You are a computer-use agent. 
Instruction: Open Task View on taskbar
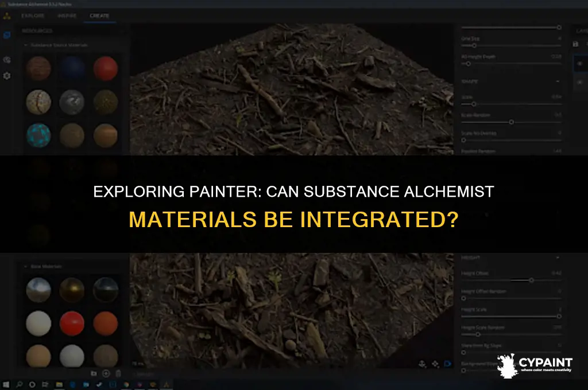tap(45, 384)
